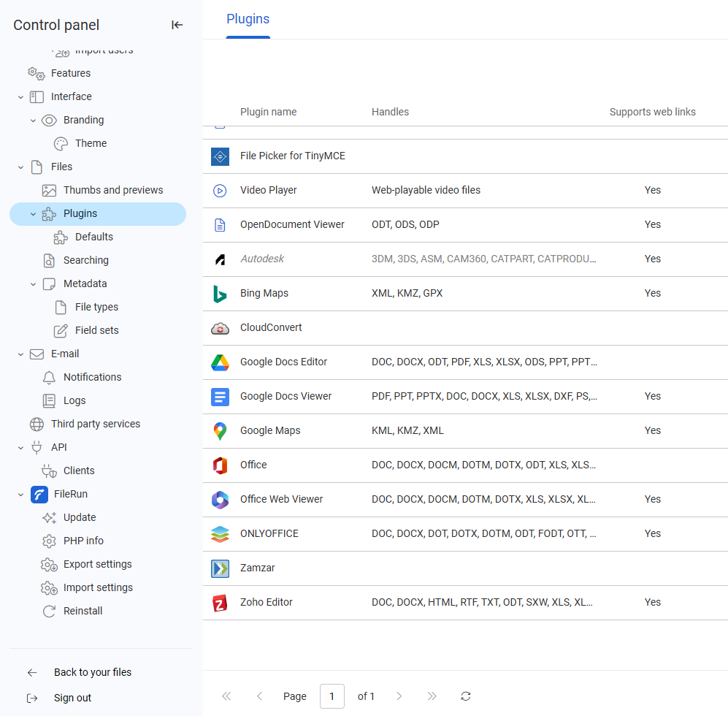728x716 pixels.
Task: Click the Logs book icon
Action: (x=49, y=400)
